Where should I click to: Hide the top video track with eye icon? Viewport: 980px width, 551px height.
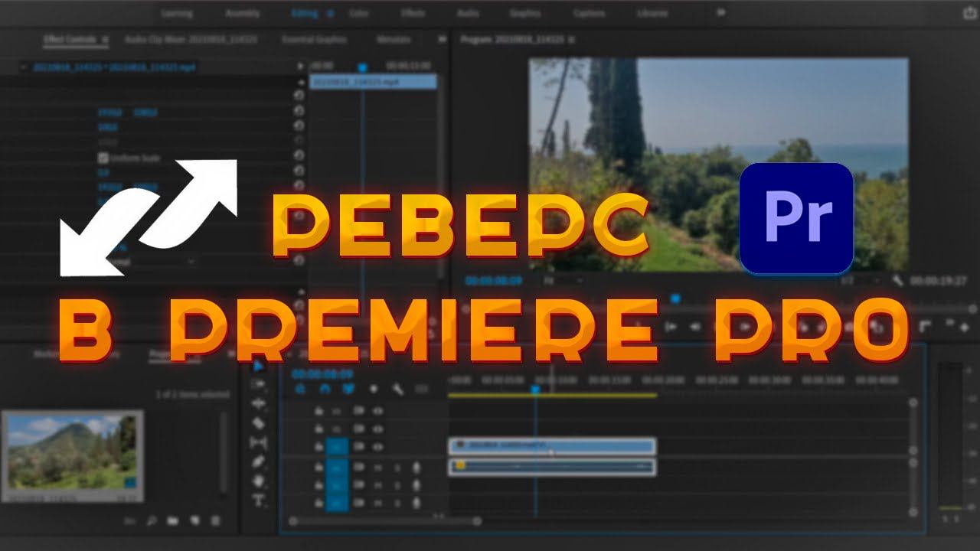377,411
